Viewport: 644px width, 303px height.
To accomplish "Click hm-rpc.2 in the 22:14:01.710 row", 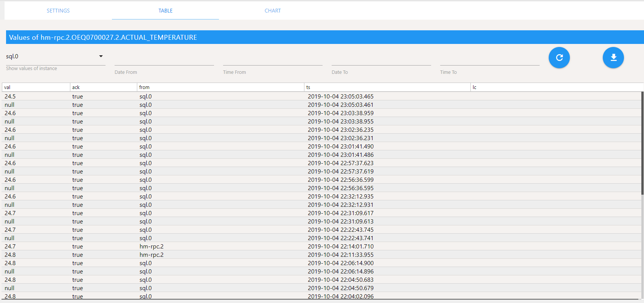I will click(152, 247).
